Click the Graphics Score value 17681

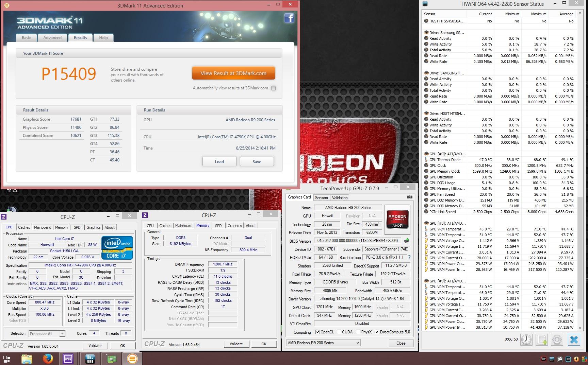(x=76, y=119)
